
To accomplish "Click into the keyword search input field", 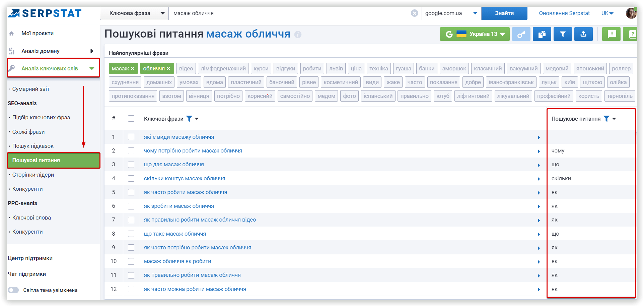I will [290, 13].
